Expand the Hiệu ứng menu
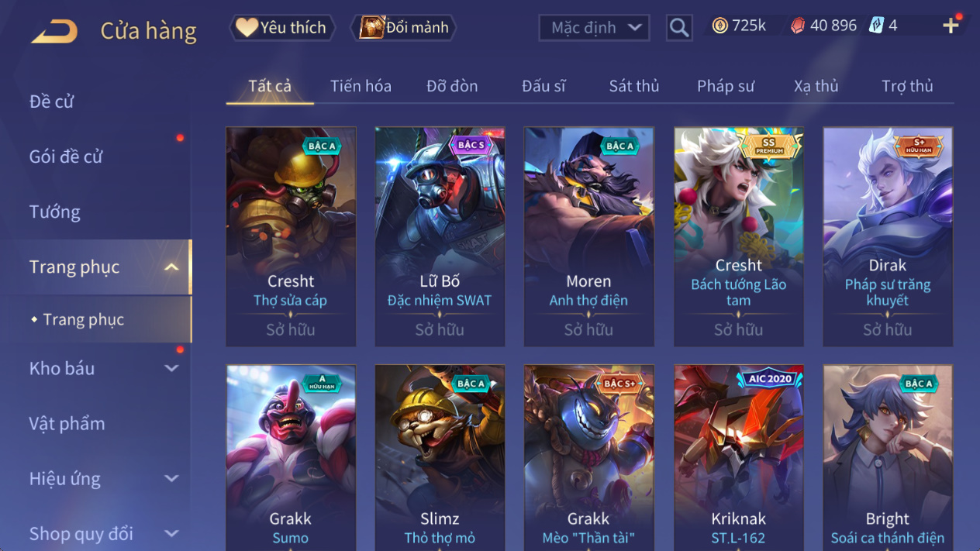This screenshot has height=551, width=980. coord(171,479)
